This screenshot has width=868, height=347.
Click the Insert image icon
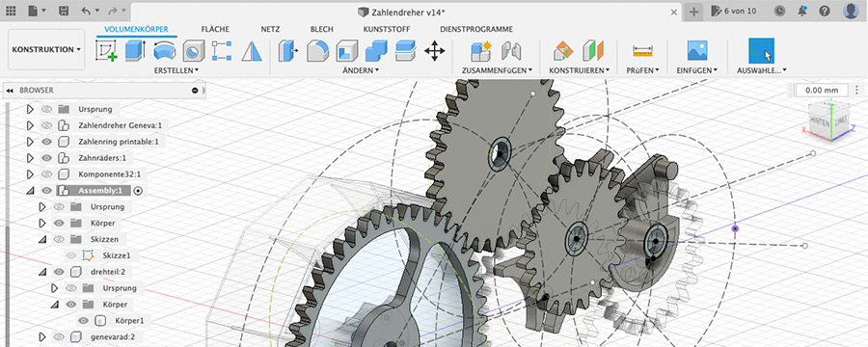tap(697, 50)
